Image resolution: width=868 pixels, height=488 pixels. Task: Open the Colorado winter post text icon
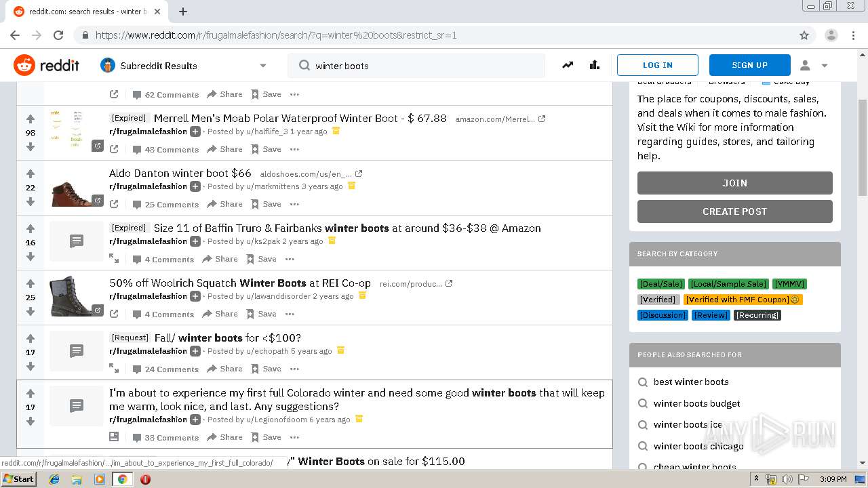point(114,437)
